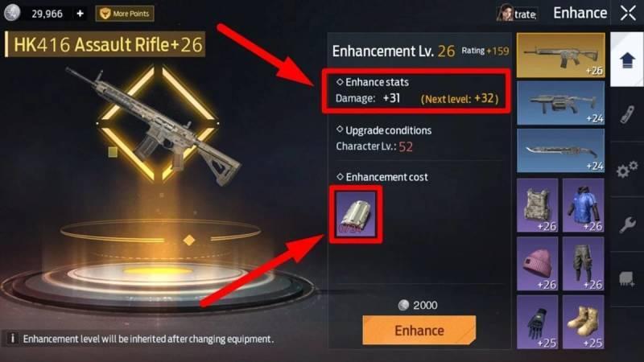Image resolution: width=644 pixels, height=362 pixels.
Task: Open the bottom sidebar chip tab
Action: tap(627, 279)
